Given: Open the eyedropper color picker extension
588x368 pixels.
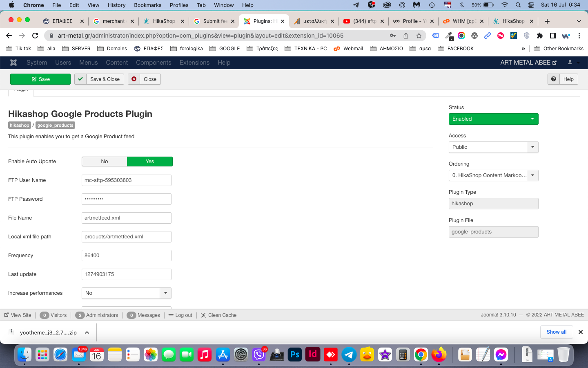Looking at the screenshot, I should 449,36.
